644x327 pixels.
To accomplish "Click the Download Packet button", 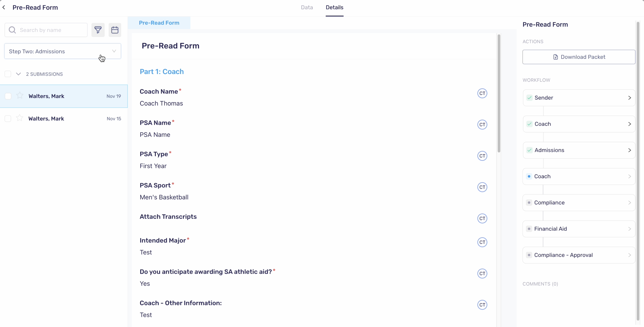I will pos(579,57).
